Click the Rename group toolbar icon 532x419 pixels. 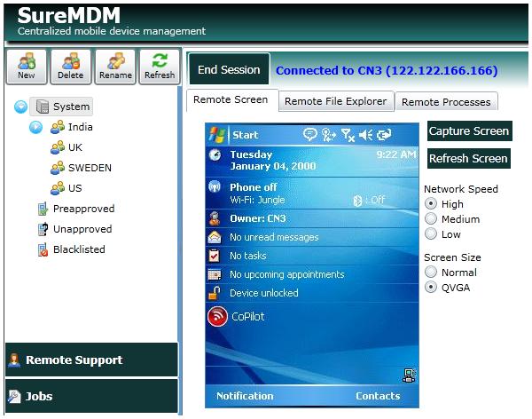pyautogui.click(x=115, y=67)
